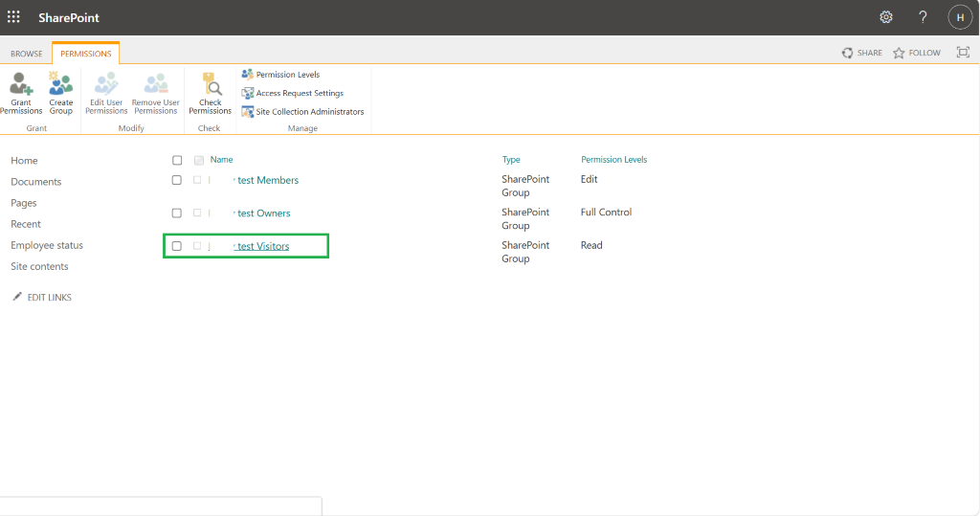The image size is (980, 516).
Task: Open the app launcher waffle icon
Action: click(x=13, y=17)
